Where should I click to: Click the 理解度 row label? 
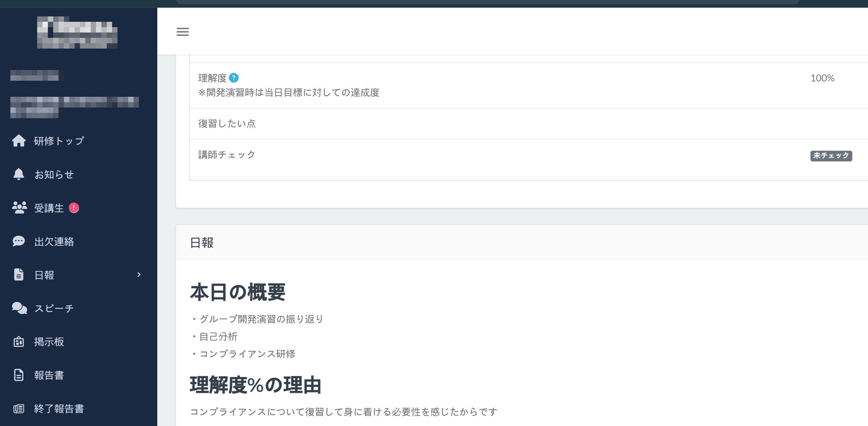coord(212,78)
